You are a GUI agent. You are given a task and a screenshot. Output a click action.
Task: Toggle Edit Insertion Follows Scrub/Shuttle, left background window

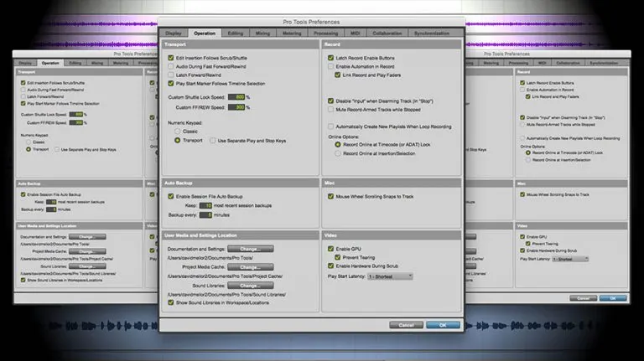click(23, 82)
